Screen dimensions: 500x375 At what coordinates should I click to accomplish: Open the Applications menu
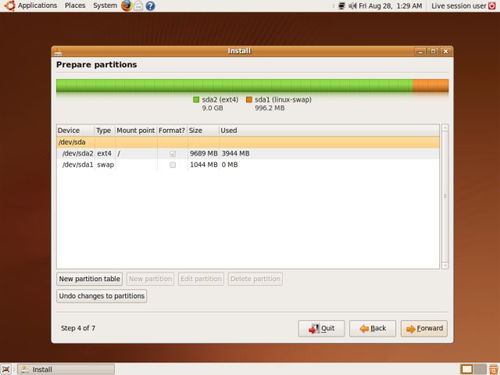tap(37, 6)
